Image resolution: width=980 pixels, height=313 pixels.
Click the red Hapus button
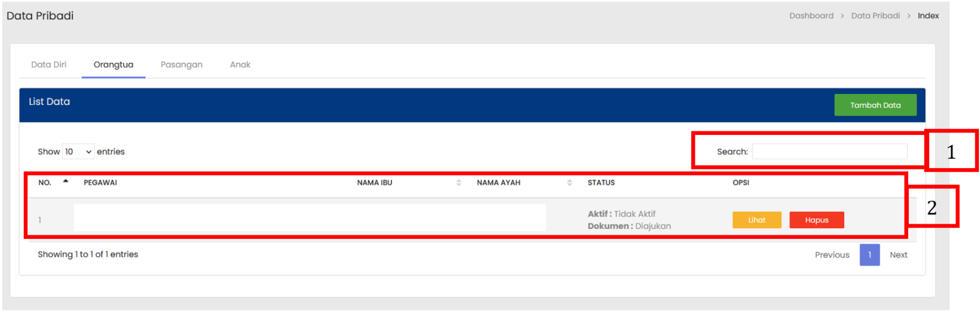point(816,220)
